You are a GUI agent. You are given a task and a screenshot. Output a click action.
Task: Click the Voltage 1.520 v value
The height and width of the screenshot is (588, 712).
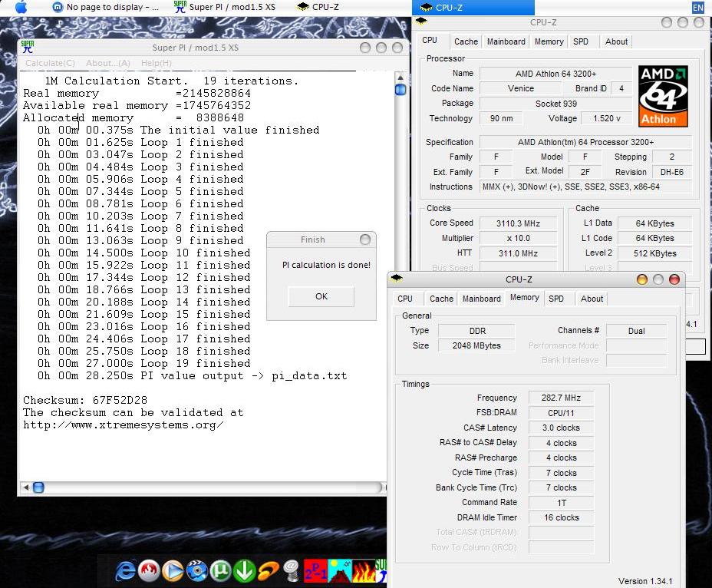607,118
